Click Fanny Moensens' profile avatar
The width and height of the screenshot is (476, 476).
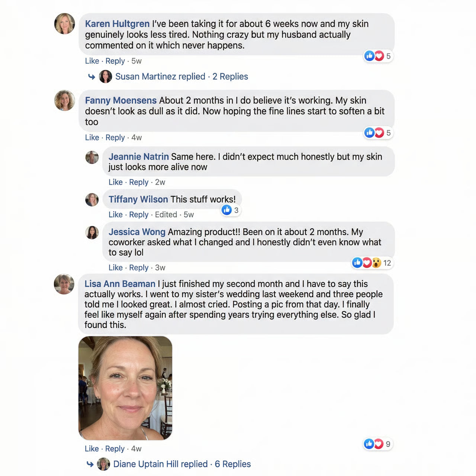click(65, 100)
